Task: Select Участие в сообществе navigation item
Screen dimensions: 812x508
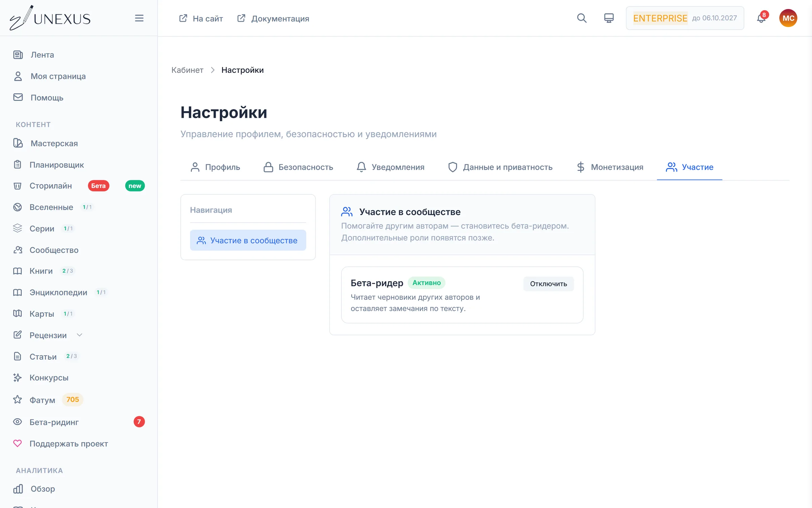Action: click(x=248, y=240)
